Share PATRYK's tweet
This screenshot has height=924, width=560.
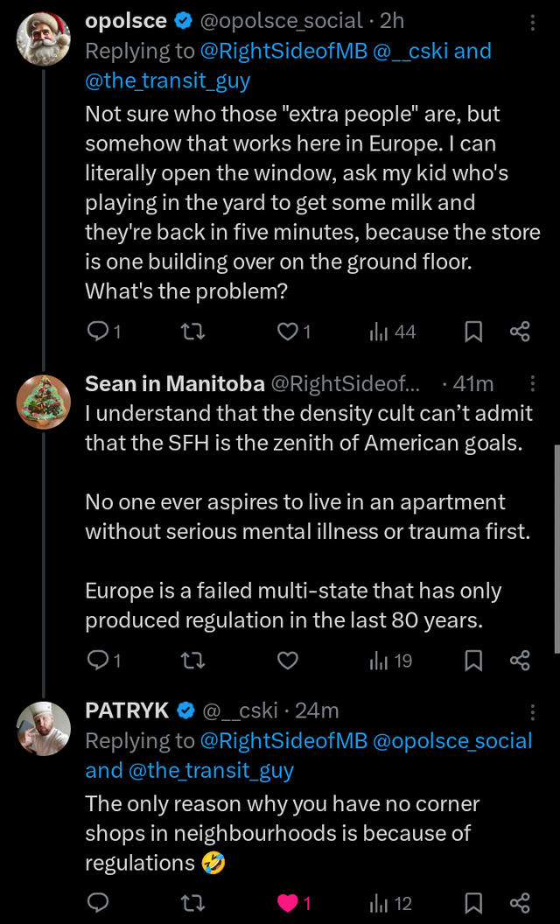pos(520,903)
